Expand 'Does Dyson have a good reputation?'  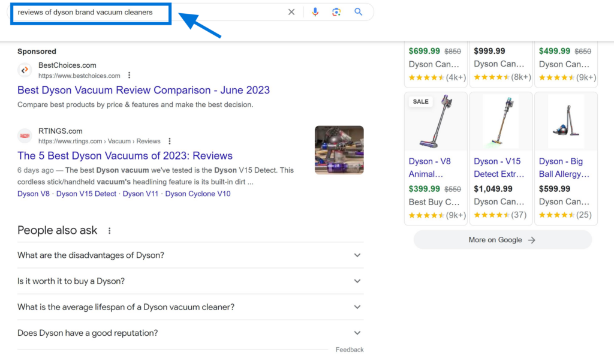[357, 332]
